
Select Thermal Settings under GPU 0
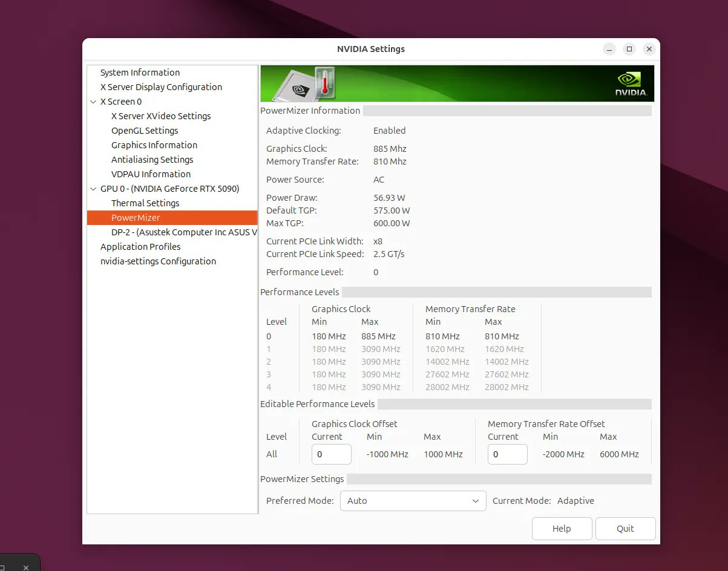pos(145,203)
